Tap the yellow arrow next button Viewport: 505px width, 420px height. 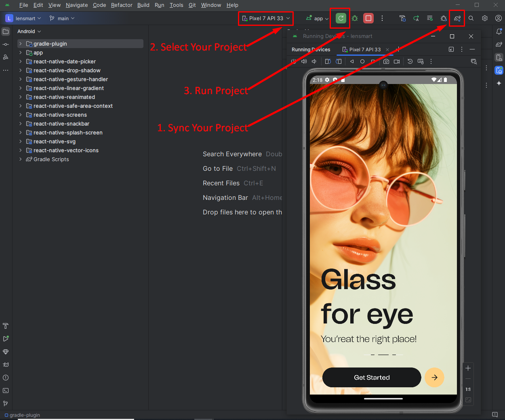pyautogui.click(x=434, y=377)
